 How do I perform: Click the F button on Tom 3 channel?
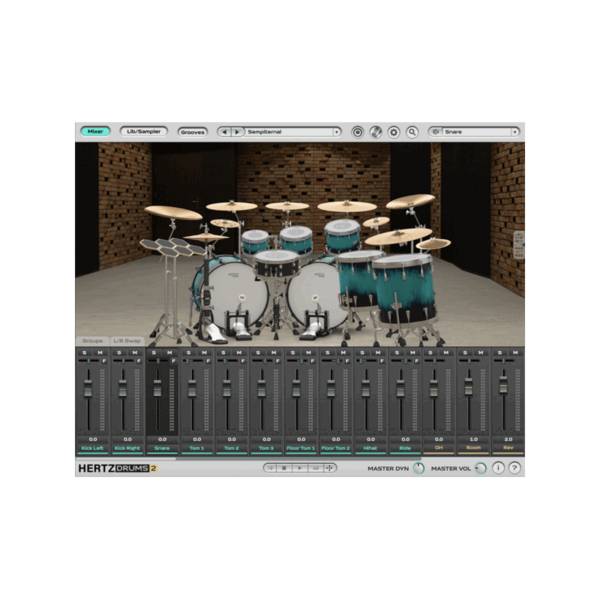[x=277, y=361]
